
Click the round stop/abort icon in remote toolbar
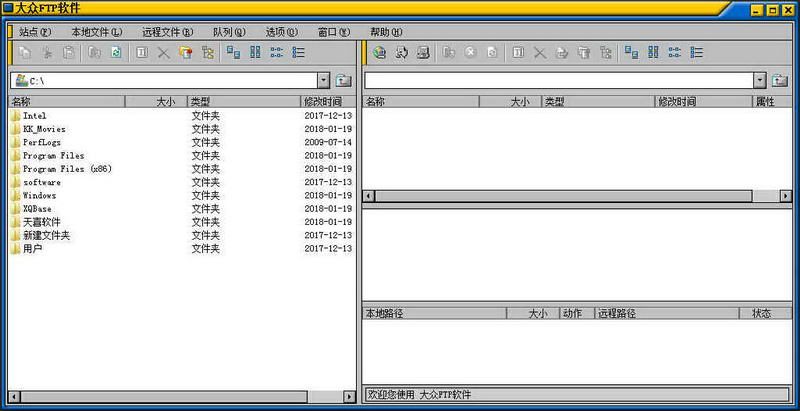point(470,53)
